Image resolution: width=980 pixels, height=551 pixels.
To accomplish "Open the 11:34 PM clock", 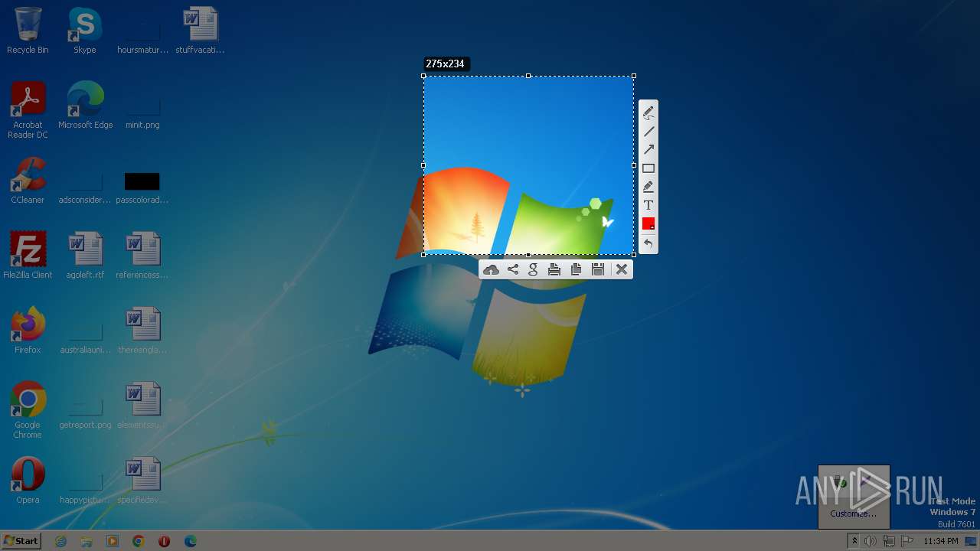I will tap(941, 541).
